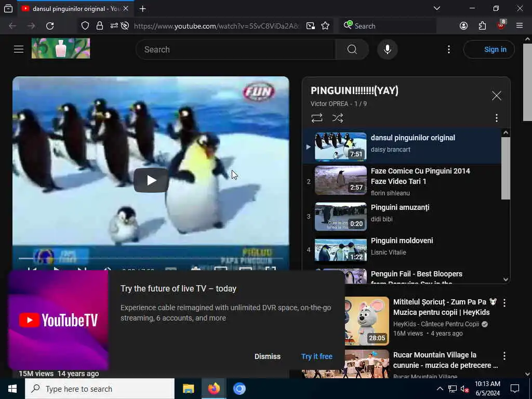Image resolution: width=532 pixels, height=399 pixels.
Task: Show hidden system tray icons
Action: coord(440,389)
